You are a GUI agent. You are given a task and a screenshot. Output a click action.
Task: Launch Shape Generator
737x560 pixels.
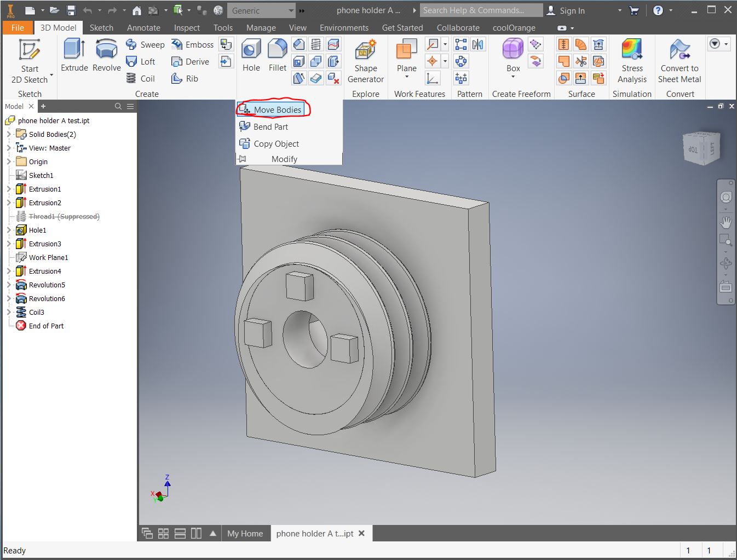(x=365, y=61)
